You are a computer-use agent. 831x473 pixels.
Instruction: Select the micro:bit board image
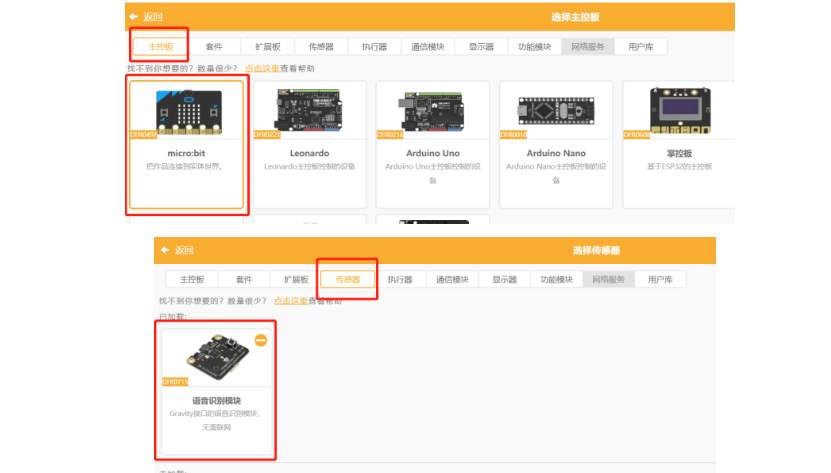coord(189,112)
